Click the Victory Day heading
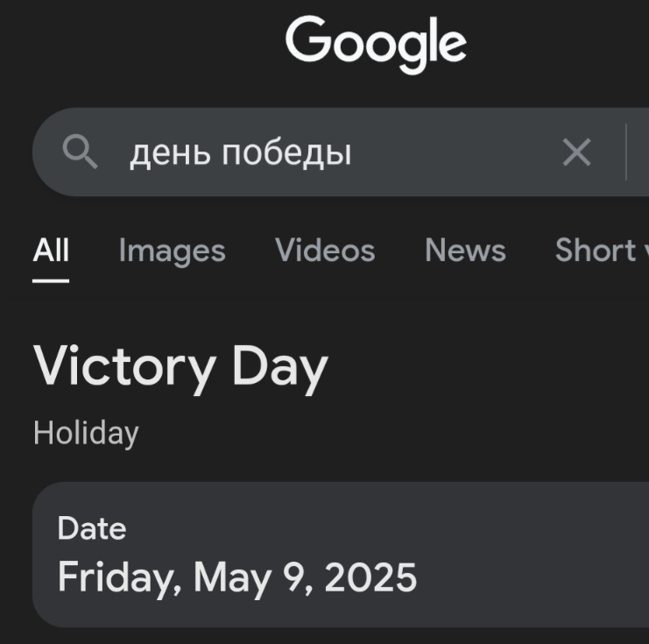This screenshot has width=649, height=644. pyautogui.click(x=180, y=366)
